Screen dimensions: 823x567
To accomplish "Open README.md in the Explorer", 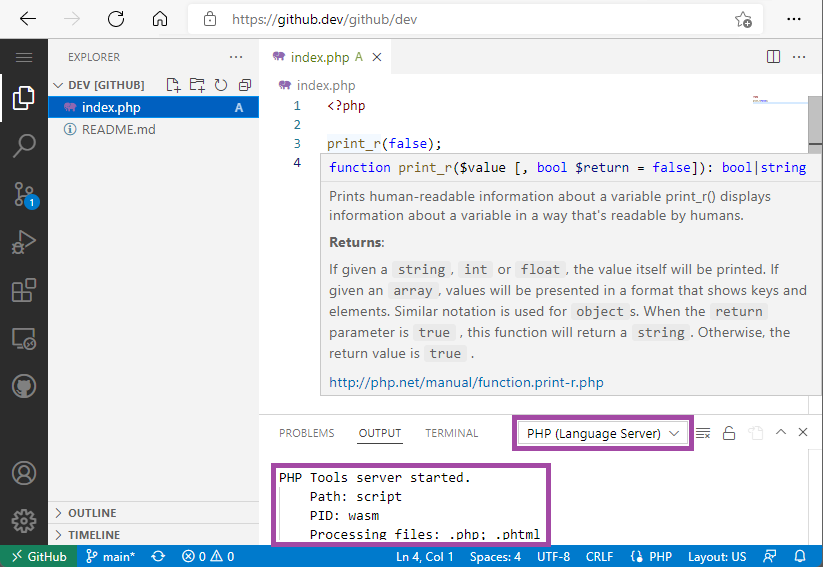I will tap(153, 130).
